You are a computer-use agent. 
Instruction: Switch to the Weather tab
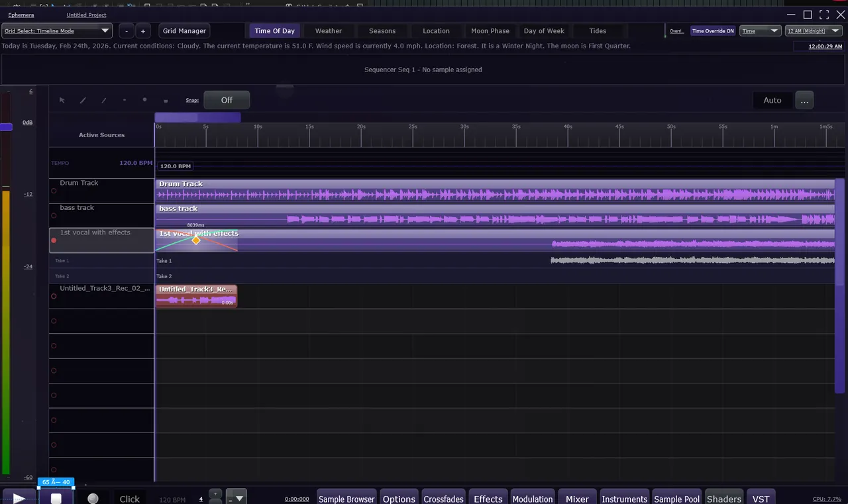[329, 31]
